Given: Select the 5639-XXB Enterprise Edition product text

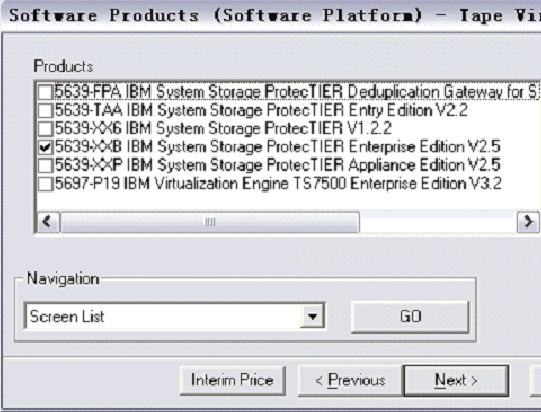Looking at the screenshot, I should 277,147.
